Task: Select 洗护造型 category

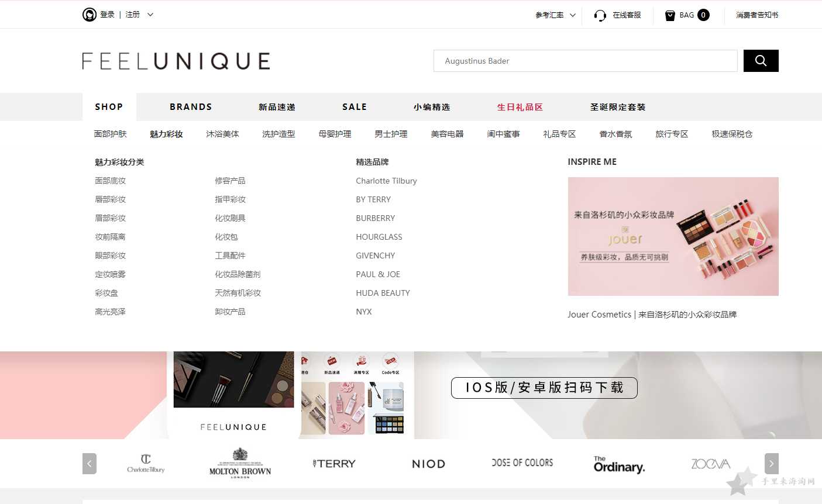Action: (278, 134)
